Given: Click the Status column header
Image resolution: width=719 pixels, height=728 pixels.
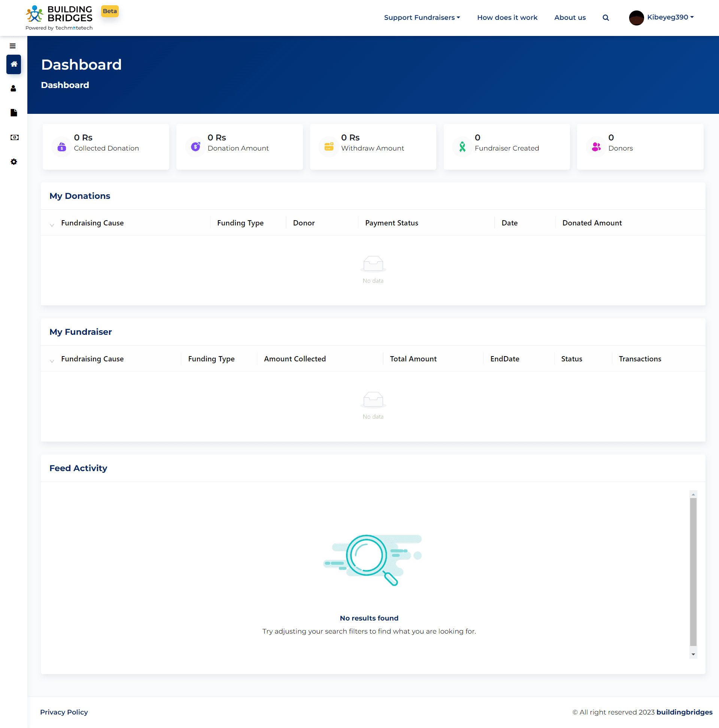Looking at the screenshot, I should 571,359.
